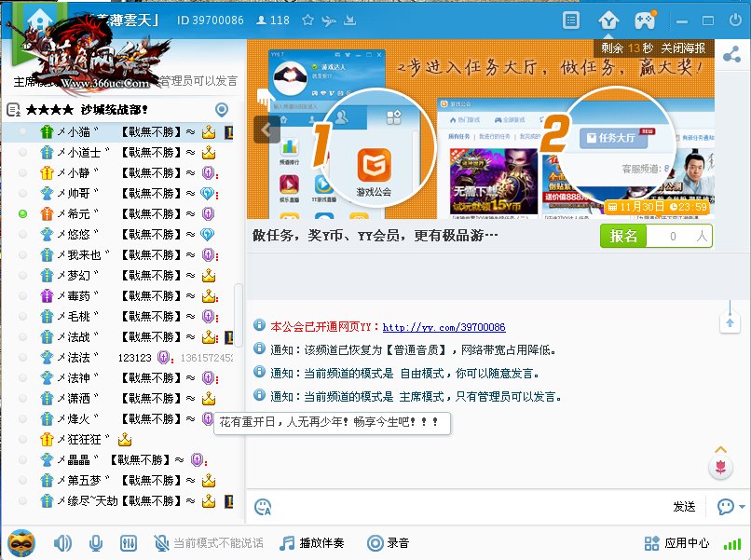
Task: Go to the previous banner slide
Action: pos(266,130)
